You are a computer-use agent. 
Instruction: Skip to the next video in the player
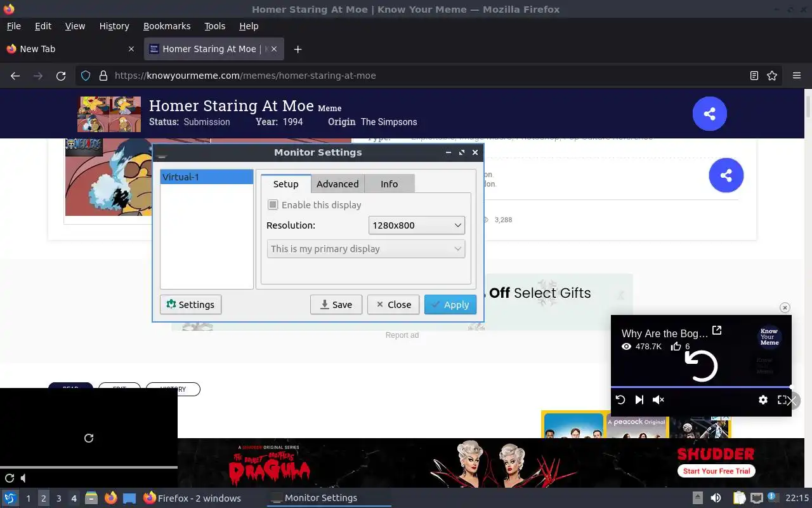point(639,399)
